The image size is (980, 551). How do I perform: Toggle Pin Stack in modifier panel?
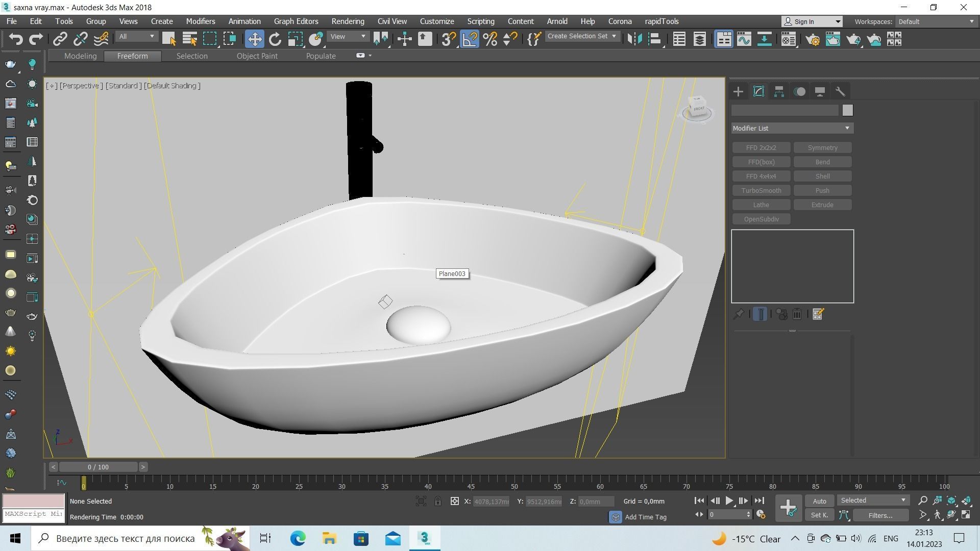[x=738, y=314]
